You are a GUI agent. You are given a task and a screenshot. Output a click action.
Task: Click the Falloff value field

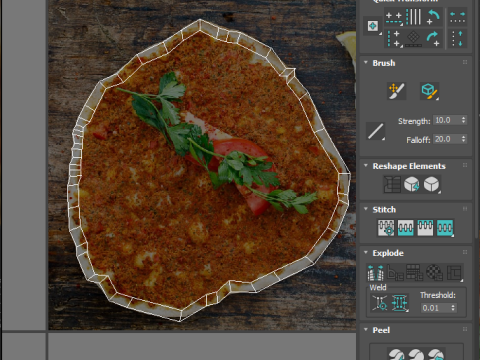[447, 139]
